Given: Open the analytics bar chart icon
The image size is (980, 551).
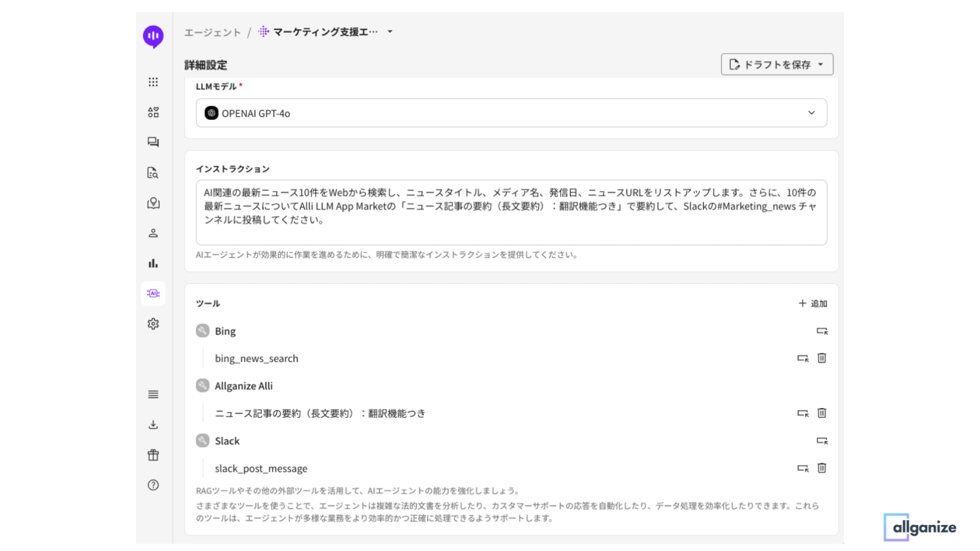Looking at the screenshot, I should (x=153, y=263).
